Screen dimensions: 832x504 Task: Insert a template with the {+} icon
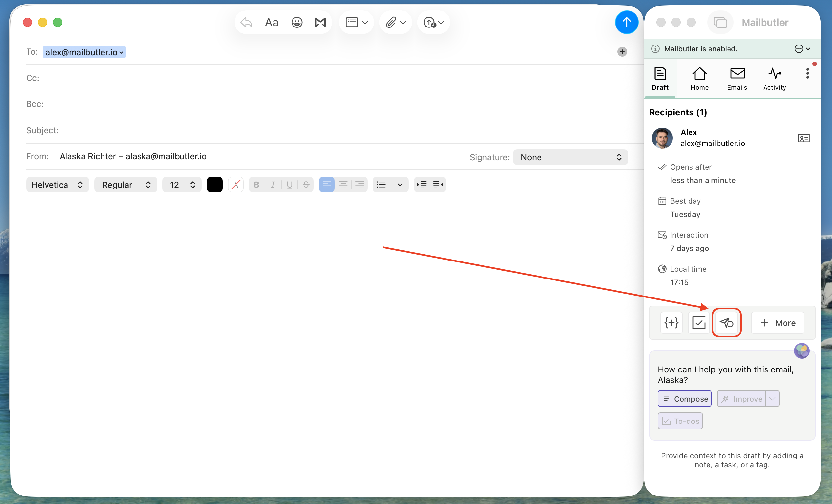[x=671, y=323]
